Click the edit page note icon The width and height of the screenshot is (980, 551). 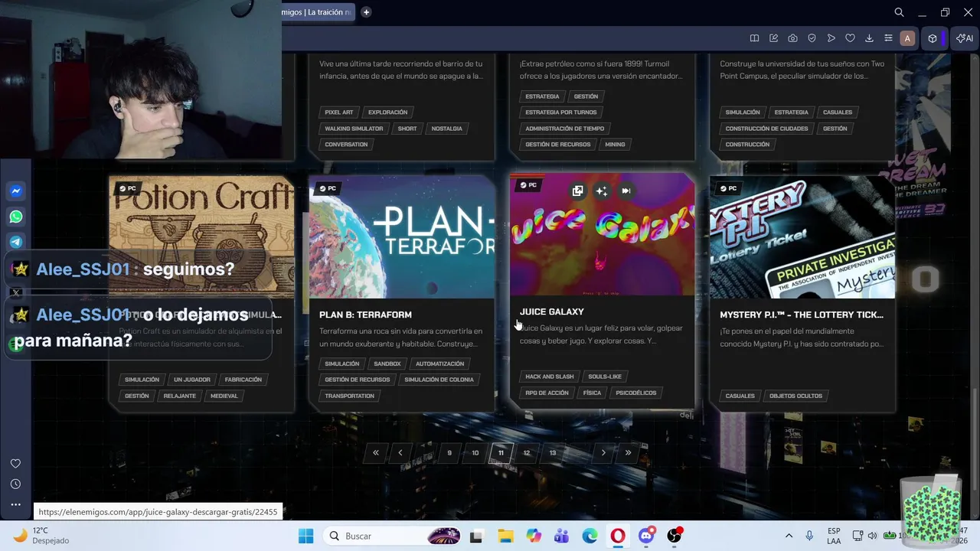click(773, 38)
